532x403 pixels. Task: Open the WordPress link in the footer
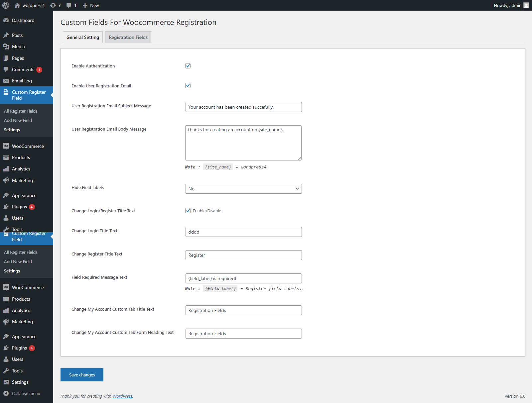click(x=122, y=396)
